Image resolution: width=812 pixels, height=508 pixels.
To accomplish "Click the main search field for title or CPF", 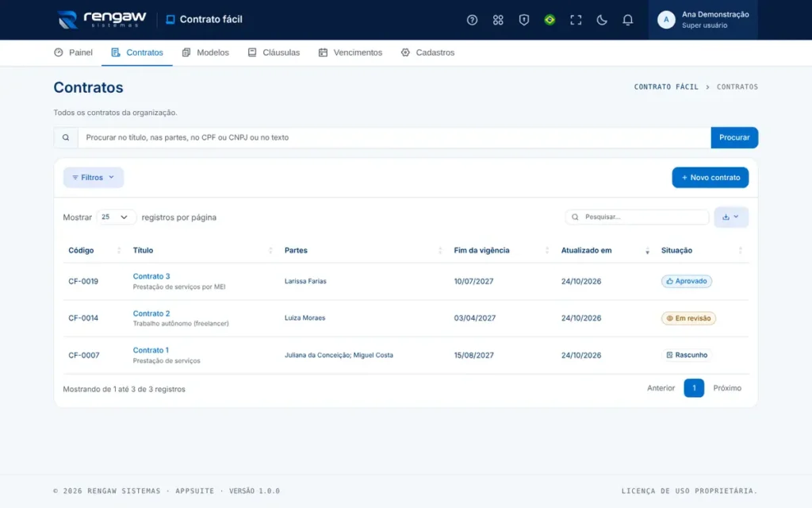I will click(395, 137).
